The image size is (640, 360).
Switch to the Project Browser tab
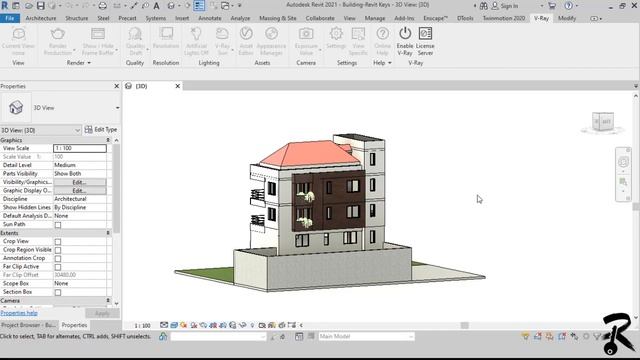pos(29,325)
